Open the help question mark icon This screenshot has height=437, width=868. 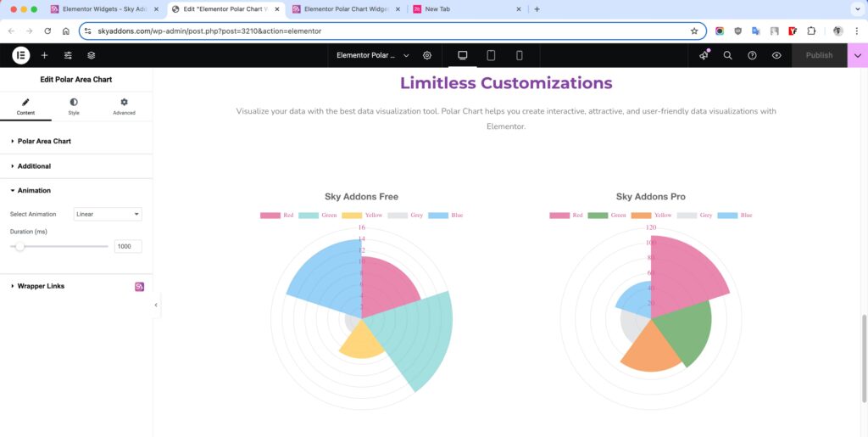coord(753,55)
